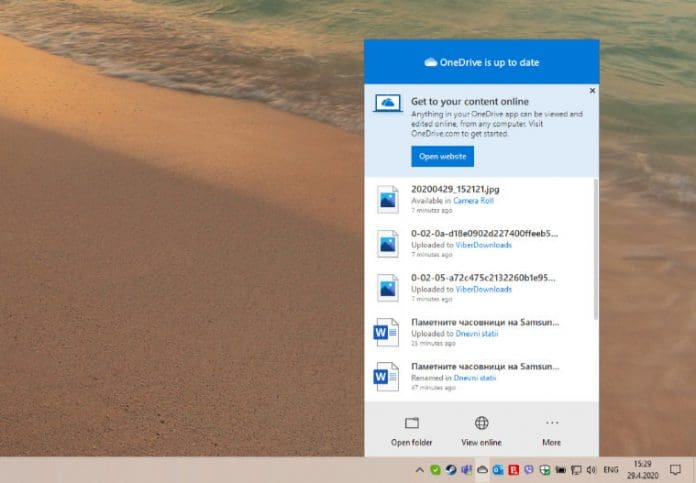Expand hidden tray icons chevron

[419, 470]
